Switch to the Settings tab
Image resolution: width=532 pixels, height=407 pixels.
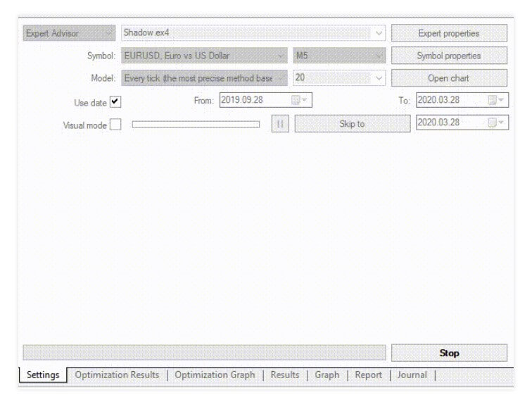tap(43, 375)
